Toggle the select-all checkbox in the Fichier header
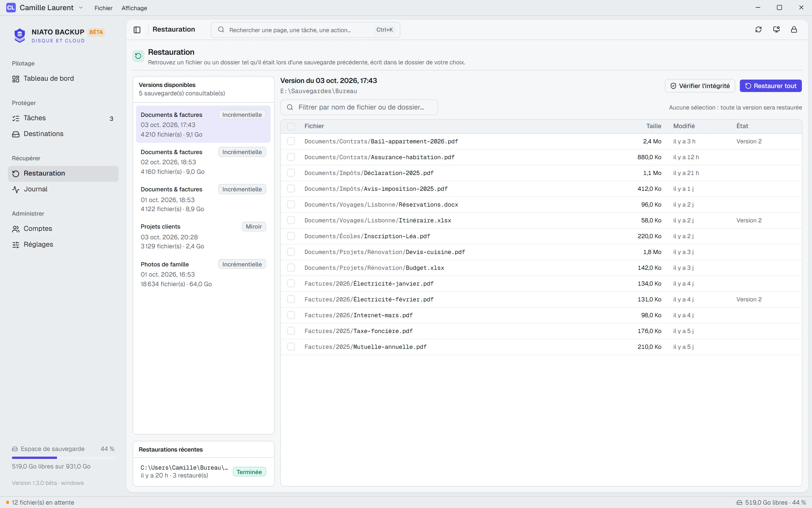812x508 pixels. point(291,126)
